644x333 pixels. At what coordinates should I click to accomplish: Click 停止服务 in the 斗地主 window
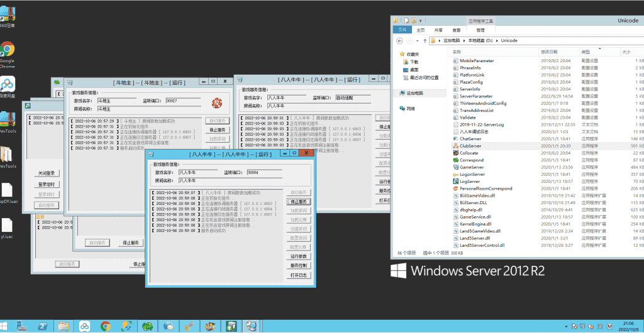[x=217, y=130]
